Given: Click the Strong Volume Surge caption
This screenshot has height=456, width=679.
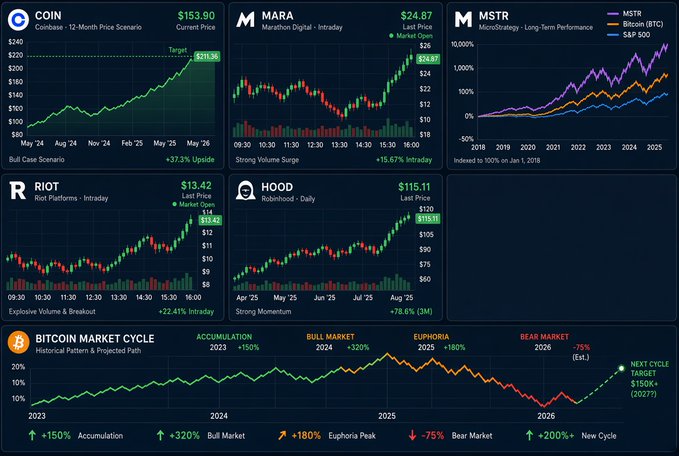Looking at the screenshot, I should click(x=267, y=160).
